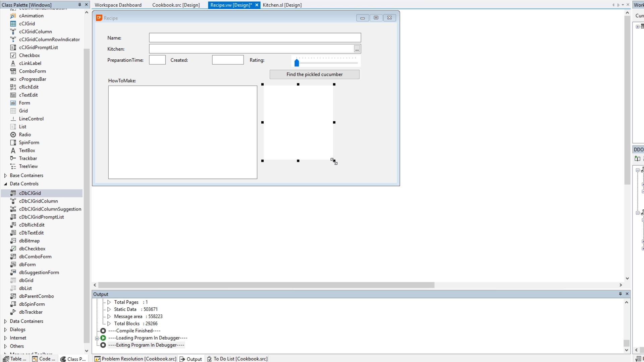
Task: Select the cDbCJGrid class icon
Action: [x=13, y=193]
